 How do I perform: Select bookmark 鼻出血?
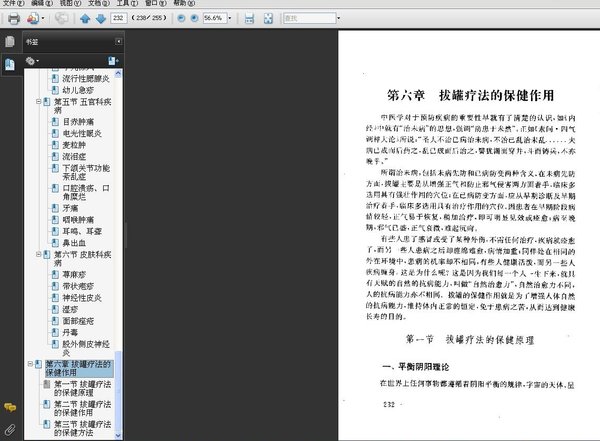coord(74,243)
